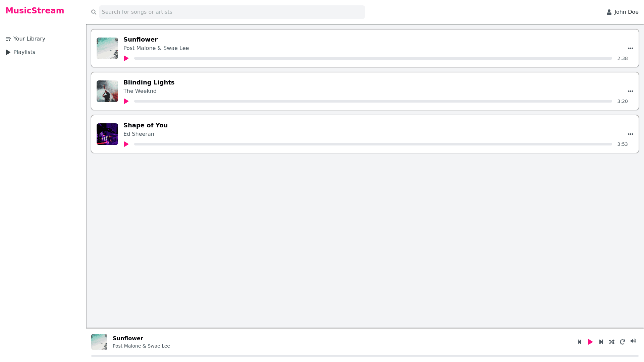Click the search magnifier icon
Viewport: 644px width, 362px height.
tap(94, 12)
